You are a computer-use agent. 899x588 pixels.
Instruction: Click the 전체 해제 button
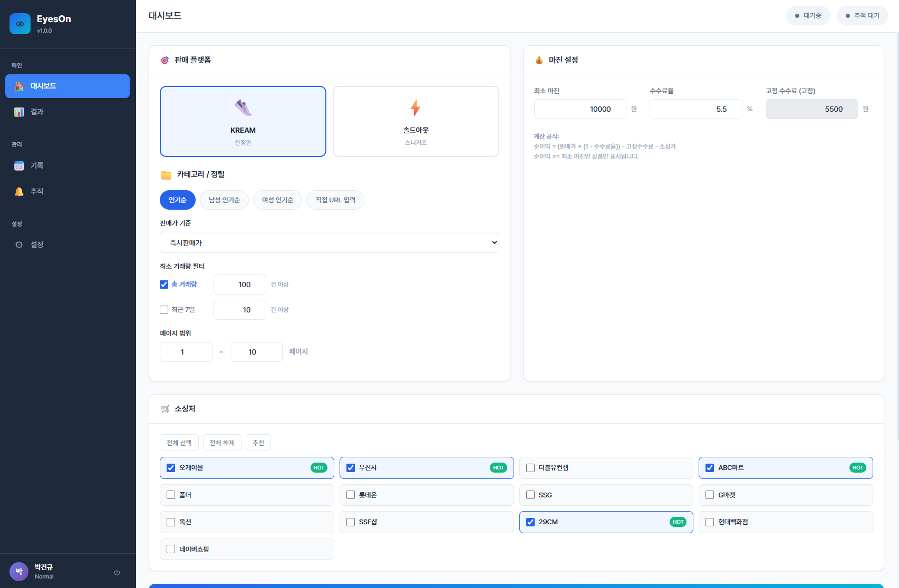222,443
